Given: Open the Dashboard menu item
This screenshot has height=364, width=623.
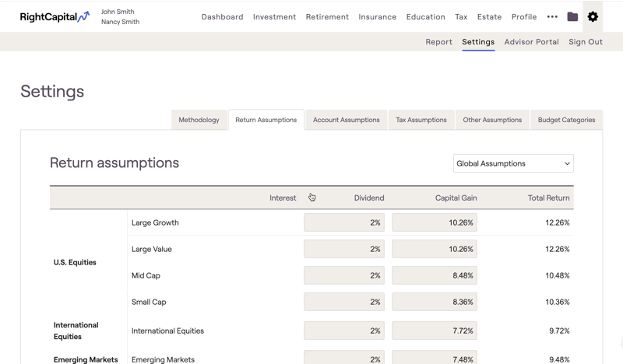Looking at the screenshot, I should coord(222,16).
